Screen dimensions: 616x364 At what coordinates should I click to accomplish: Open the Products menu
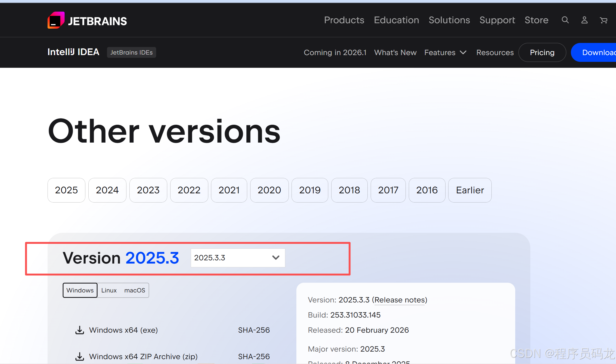(x=344, y=20)
